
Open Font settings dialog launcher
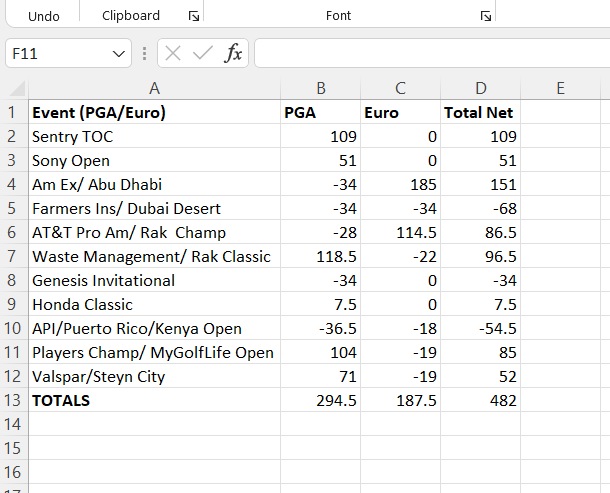click(486, 16)
